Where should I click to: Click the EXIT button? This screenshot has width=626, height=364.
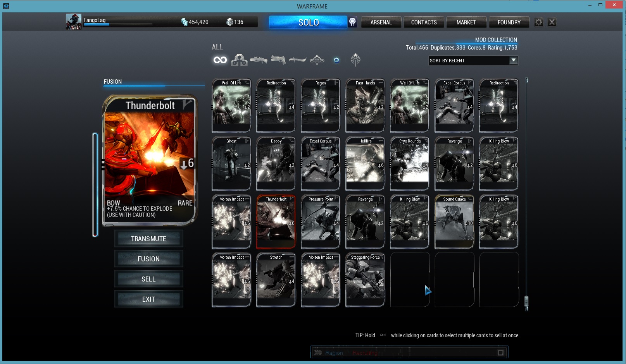pos(148,299)
